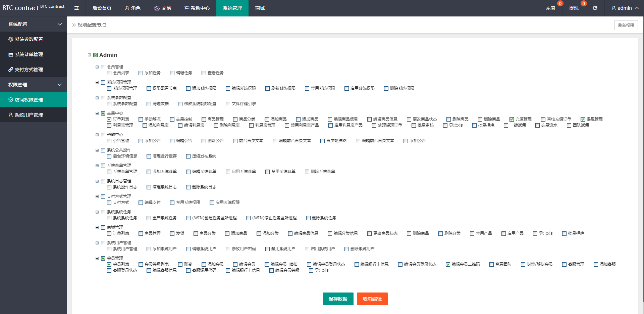Collapse the 系统公共操作 tree node
Screen dimensions: 644x314
tap(97, 150)
